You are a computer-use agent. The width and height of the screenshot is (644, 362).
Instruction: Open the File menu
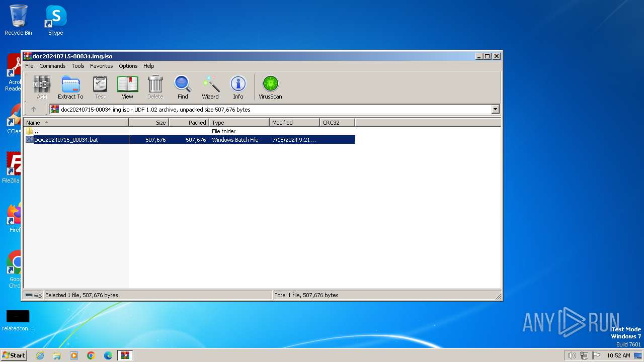(29, 66)
